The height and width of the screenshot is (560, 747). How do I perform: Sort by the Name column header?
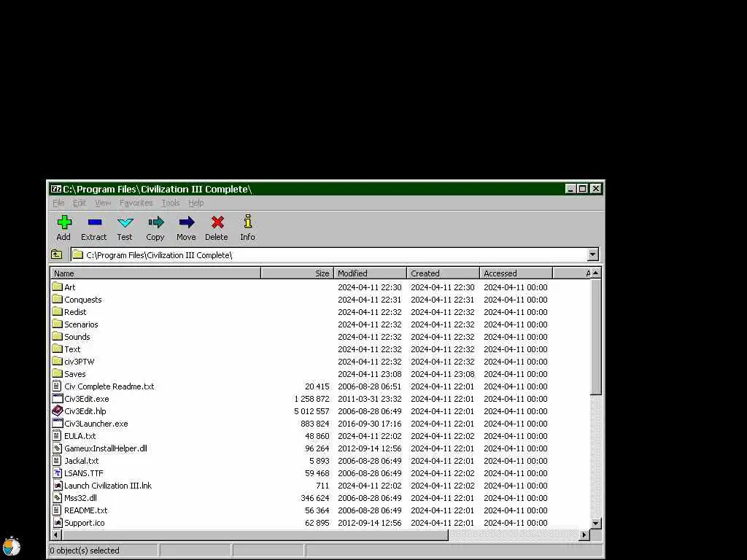click(x=155, y=273)
